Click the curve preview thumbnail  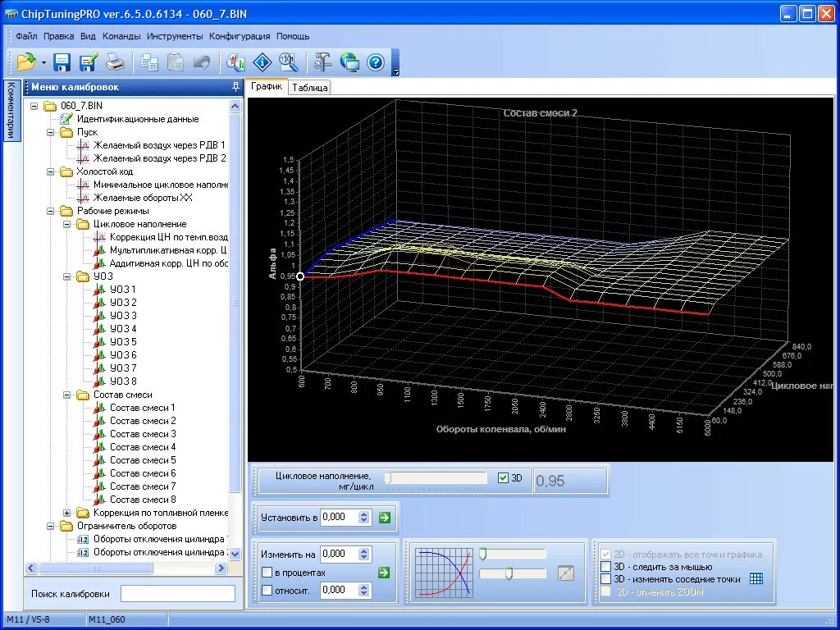[444, 572]
